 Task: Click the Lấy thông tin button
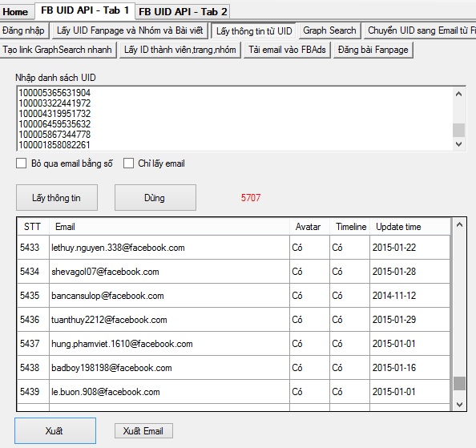coord(57,198)
